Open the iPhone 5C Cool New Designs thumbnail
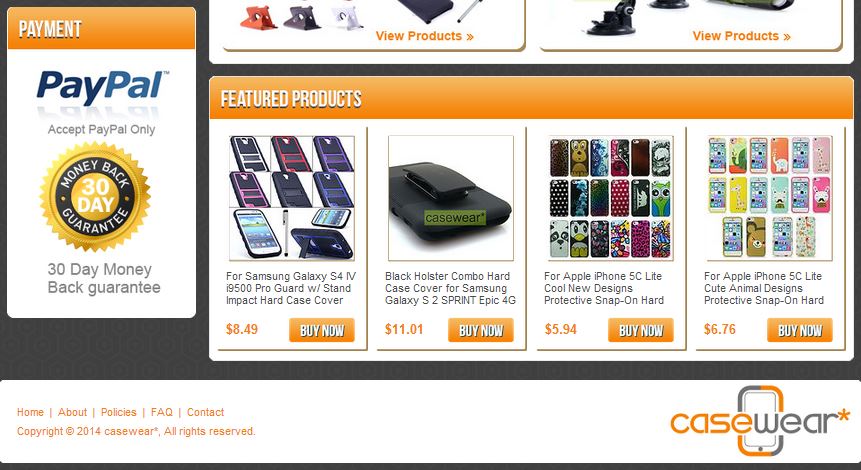 (x=610, y=198)
